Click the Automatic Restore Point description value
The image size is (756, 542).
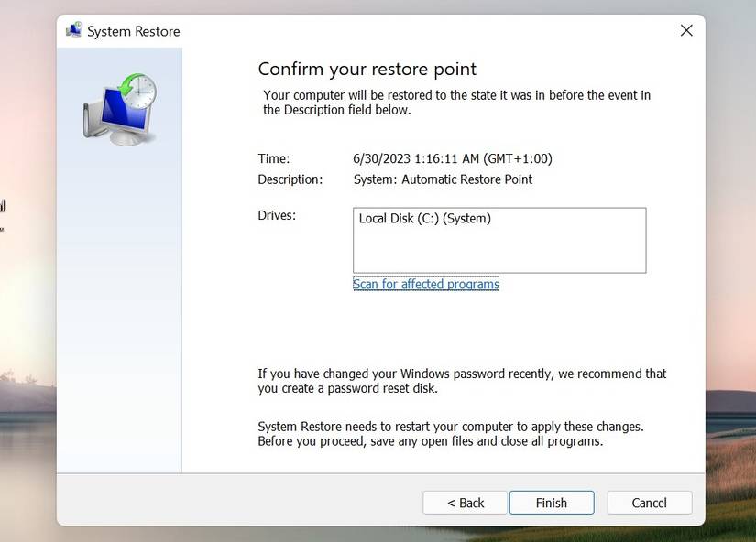click(x=443, y=179)
